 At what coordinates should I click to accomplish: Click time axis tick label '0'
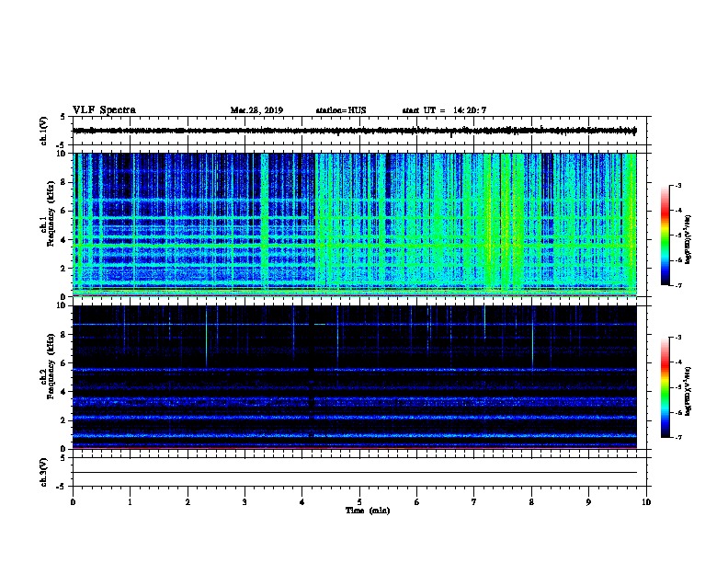pos(73,501)
